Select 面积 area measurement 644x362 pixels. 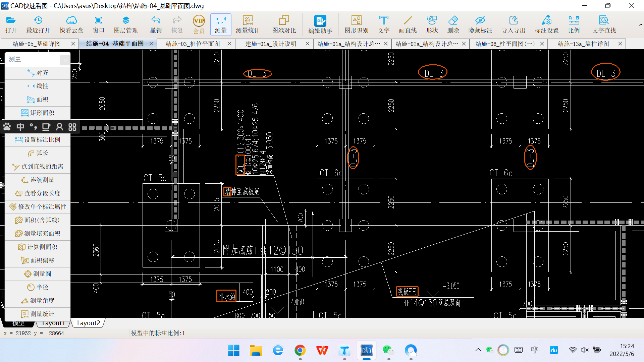coord(38,100)
